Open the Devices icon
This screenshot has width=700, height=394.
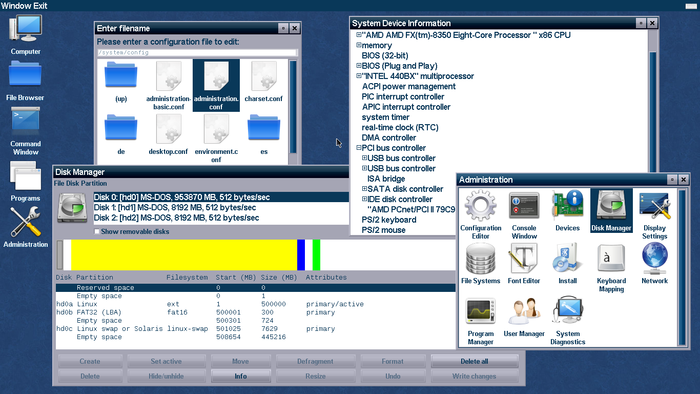[567, 211]
